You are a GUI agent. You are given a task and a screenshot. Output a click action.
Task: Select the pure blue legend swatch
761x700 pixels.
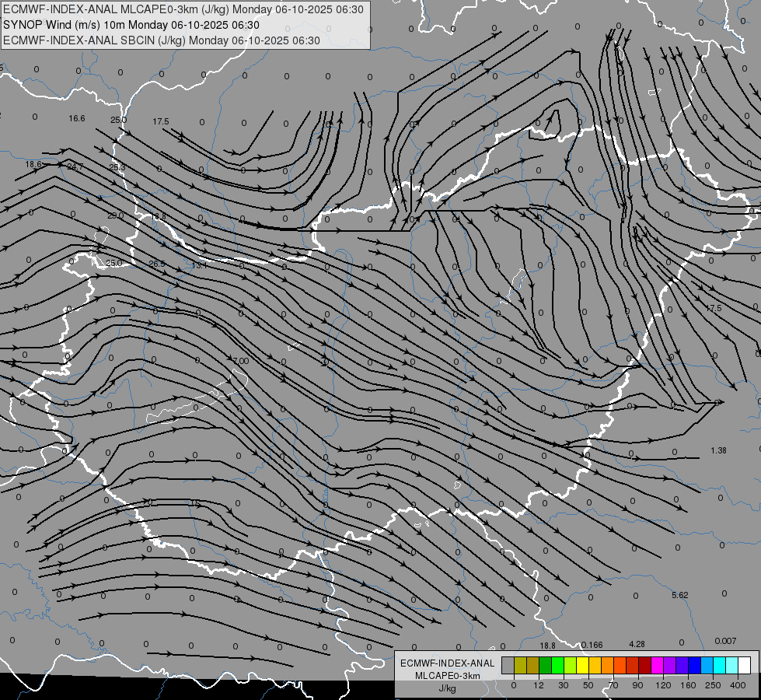694,665
